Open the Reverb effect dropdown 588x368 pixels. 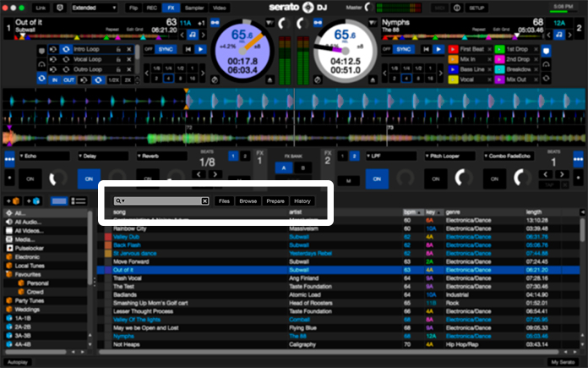[161, 156]
